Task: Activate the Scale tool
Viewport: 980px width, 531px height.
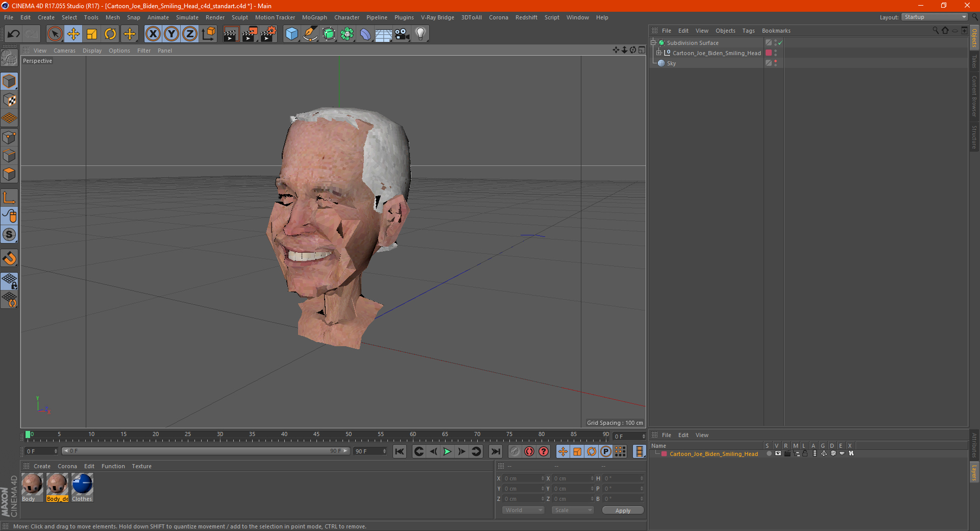Action: [92, 34]
